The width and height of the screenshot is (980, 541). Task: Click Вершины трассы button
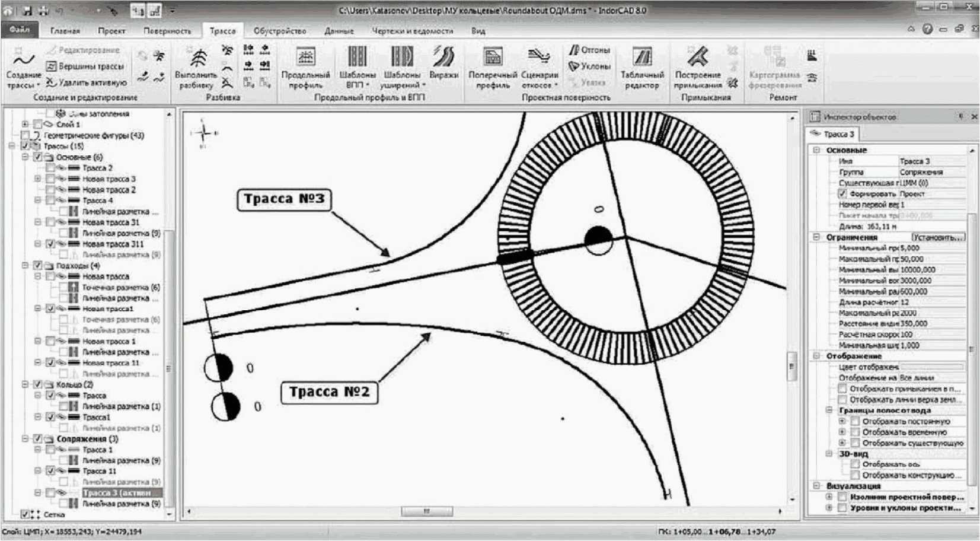click(x=85, y=66)
